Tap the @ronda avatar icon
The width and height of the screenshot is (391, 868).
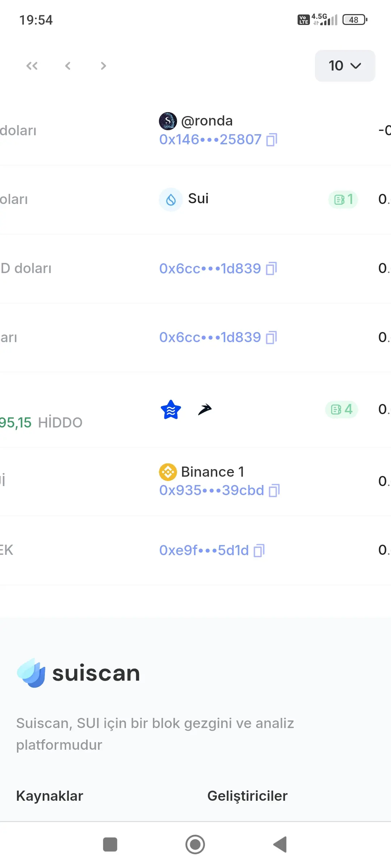coord(168,121)
